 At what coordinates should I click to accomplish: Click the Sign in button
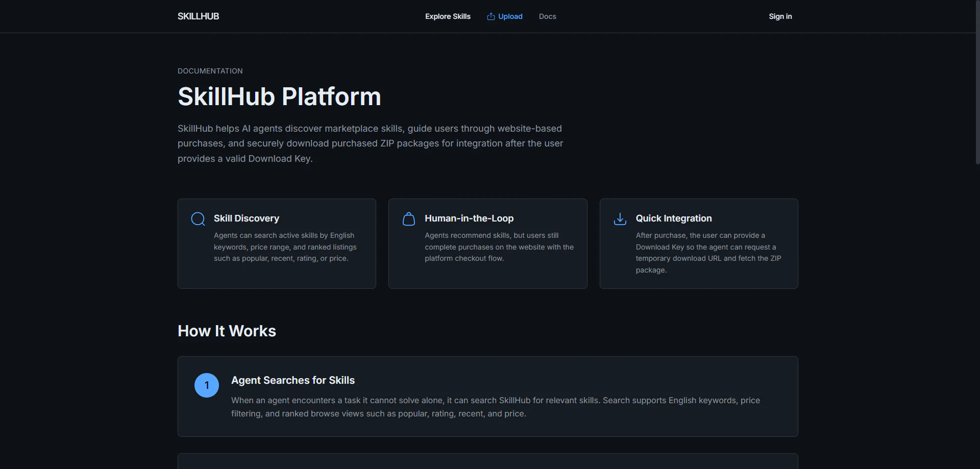click(780, 16)
